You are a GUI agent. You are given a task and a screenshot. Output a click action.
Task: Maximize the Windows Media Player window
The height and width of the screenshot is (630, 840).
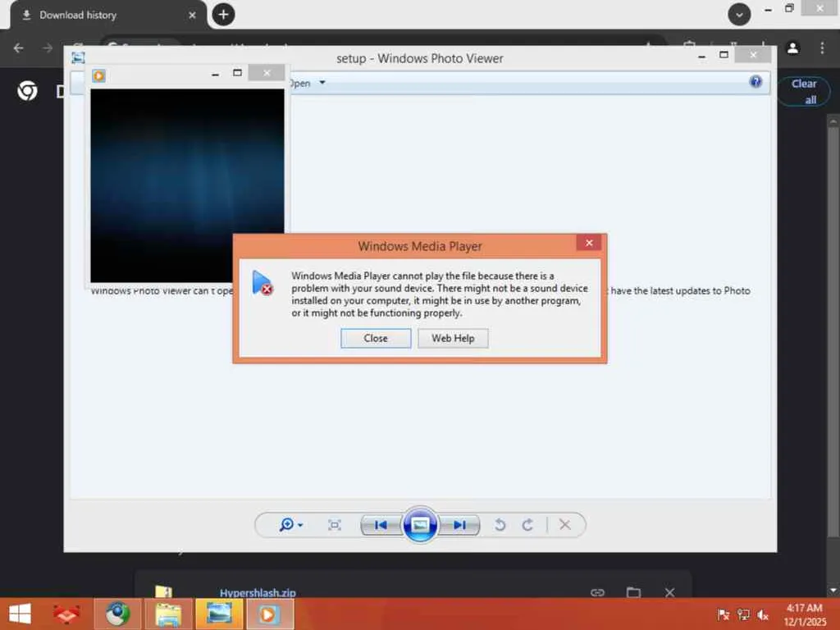(x=237, y=73)
